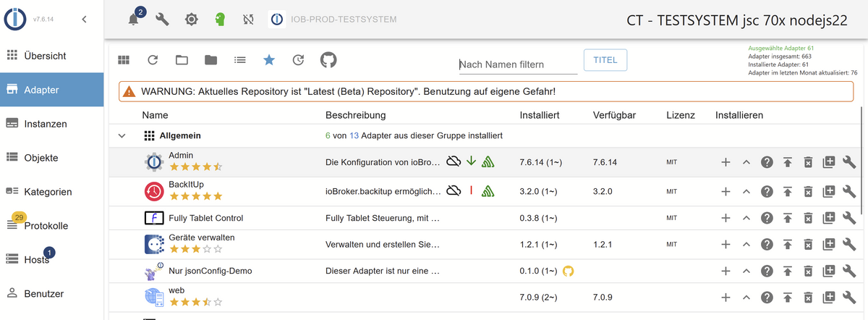Viewport: 868px width, 320px height.
Task: Collapse the Allgemein adapter group
Action: [x=122, y=135]
